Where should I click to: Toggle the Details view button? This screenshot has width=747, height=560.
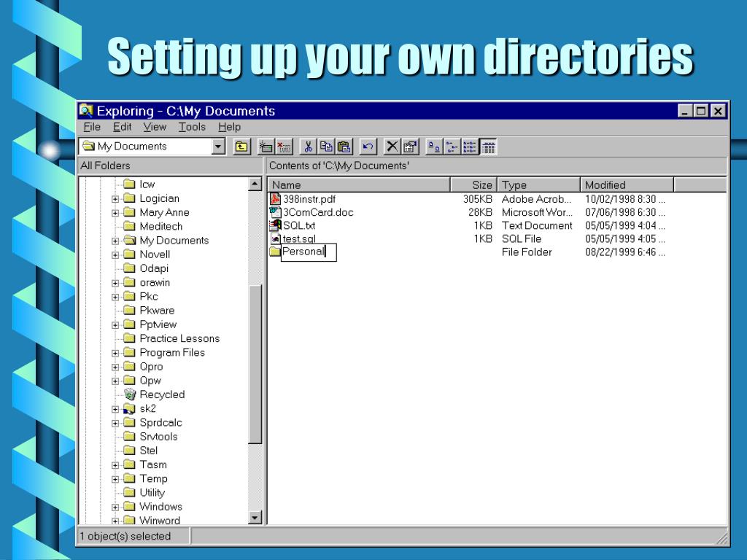[x=489, y=147]
